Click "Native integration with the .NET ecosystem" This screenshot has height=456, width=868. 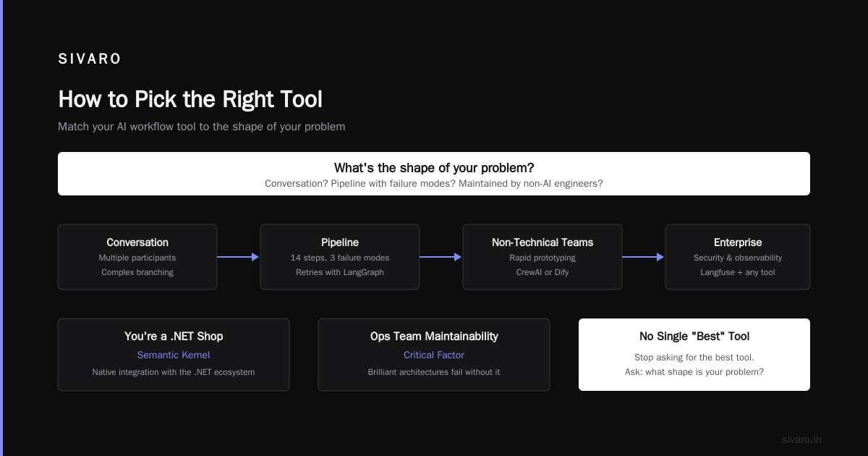point(174,372)
